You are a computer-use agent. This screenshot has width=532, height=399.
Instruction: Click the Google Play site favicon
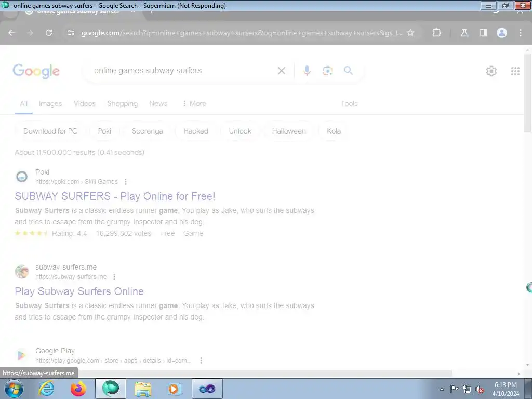[22, 355]
